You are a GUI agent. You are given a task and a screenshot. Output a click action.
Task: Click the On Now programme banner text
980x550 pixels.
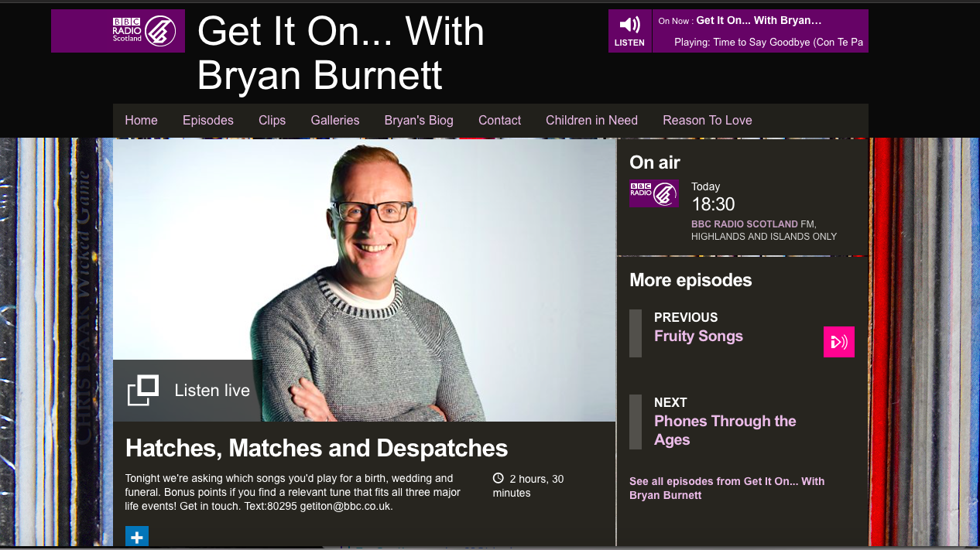760,21
